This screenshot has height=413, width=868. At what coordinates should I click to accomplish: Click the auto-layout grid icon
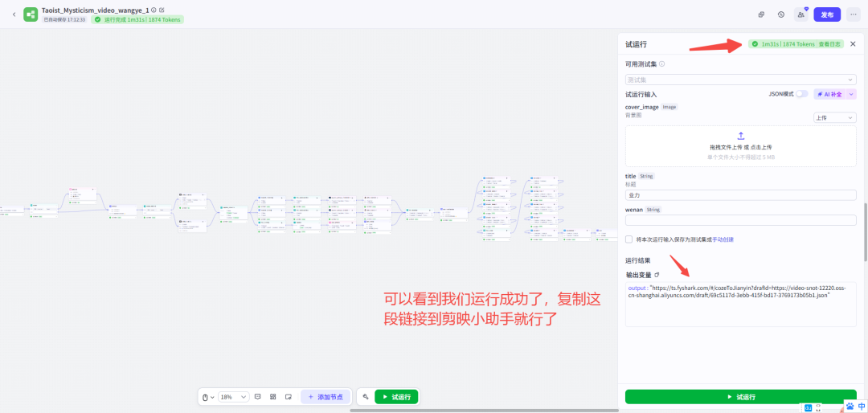[x=273, y=397]
